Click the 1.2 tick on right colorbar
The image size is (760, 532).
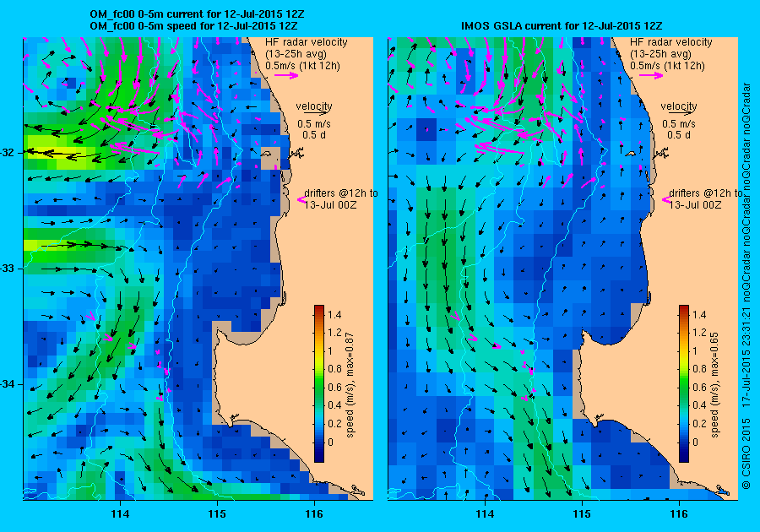pos(699,333)
